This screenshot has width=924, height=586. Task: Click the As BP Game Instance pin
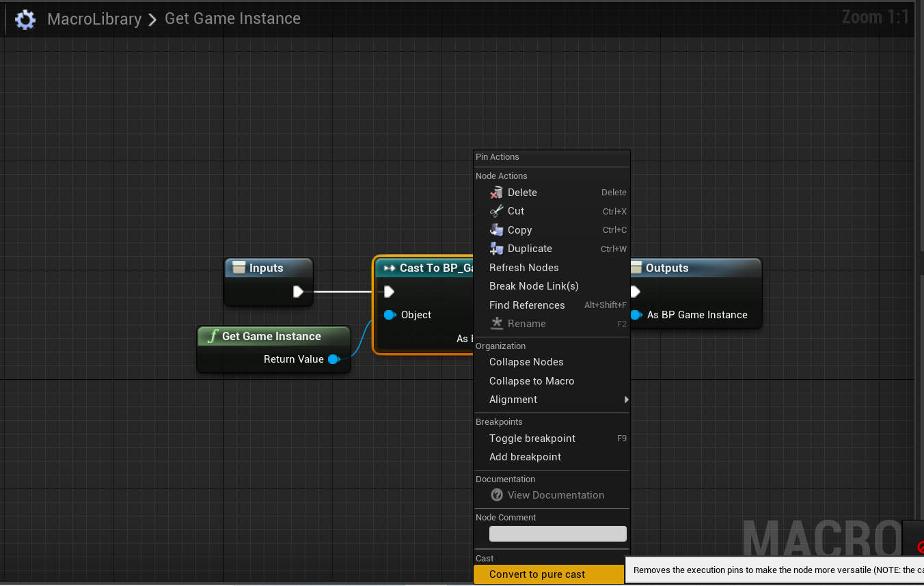click(636, 315)
